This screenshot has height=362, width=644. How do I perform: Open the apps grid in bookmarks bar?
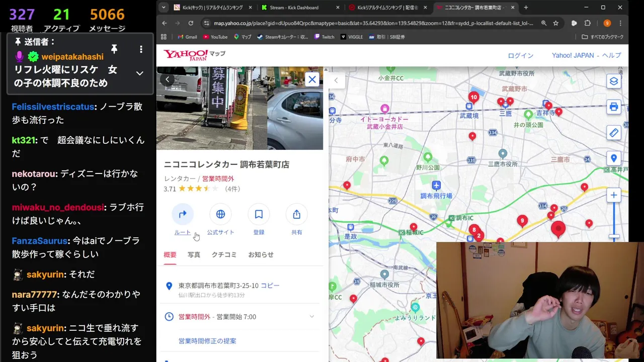click(x=164, y=37)
